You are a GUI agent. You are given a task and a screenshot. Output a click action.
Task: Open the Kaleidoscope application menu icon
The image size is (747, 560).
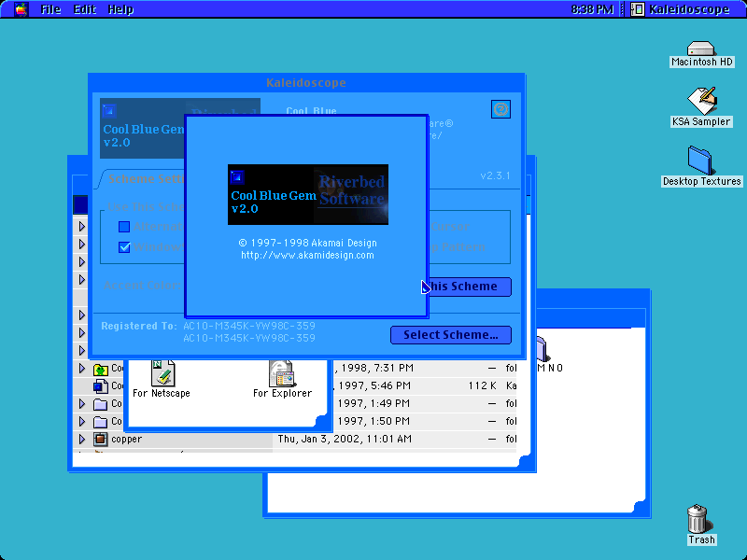637,9
